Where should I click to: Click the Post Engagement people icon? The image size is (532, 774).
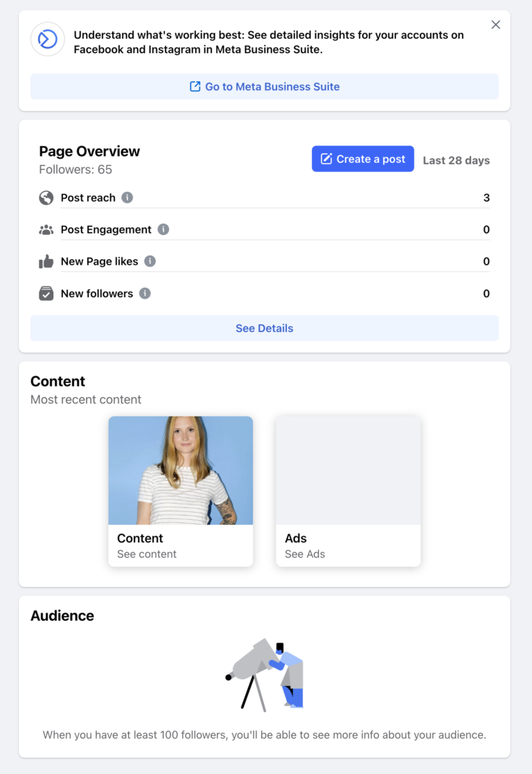pyautogui.click(x=46, y=229)
